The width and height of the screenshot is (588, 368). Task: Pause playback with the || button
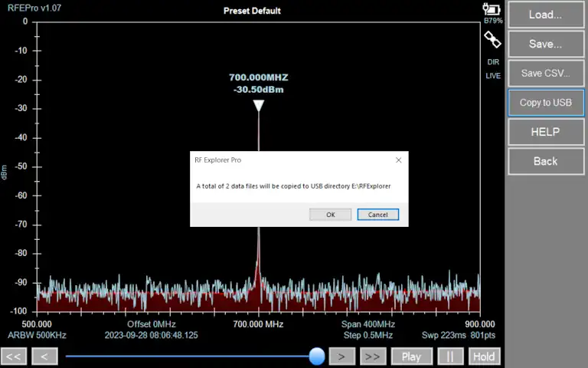tap(449, 356)
